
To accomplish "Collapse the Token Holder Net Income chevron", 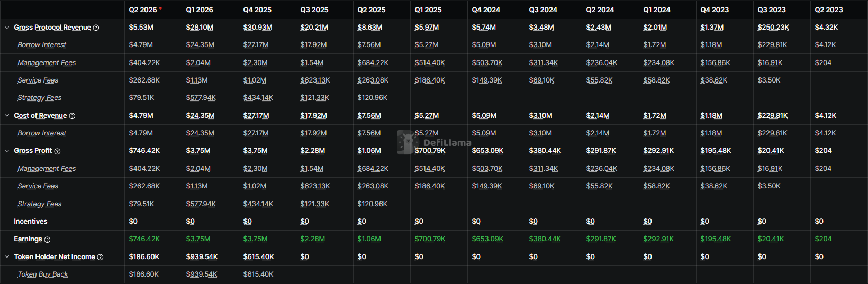I will 7,257.
